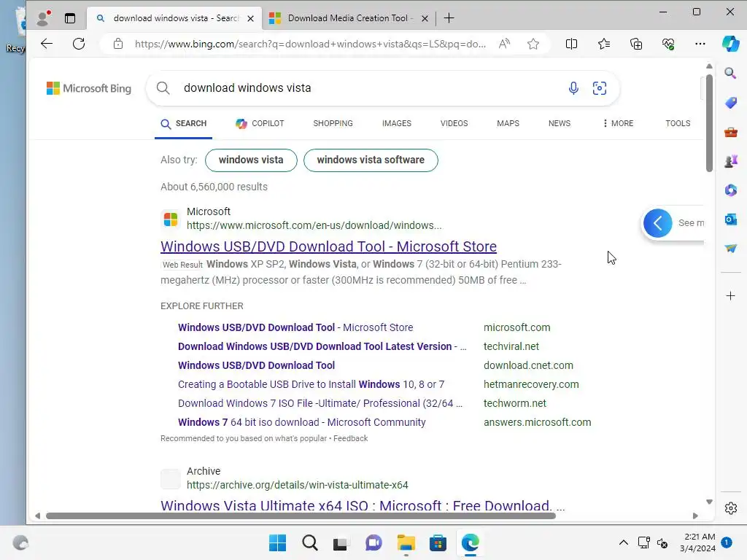Switch to NEWS results

(560, 123)
